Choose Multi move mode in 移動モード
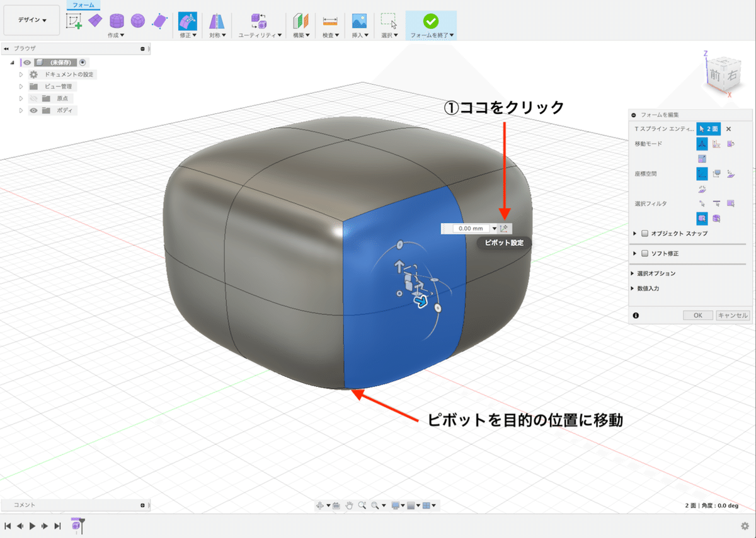The image size is (756, 538). [x=702, y=144]
